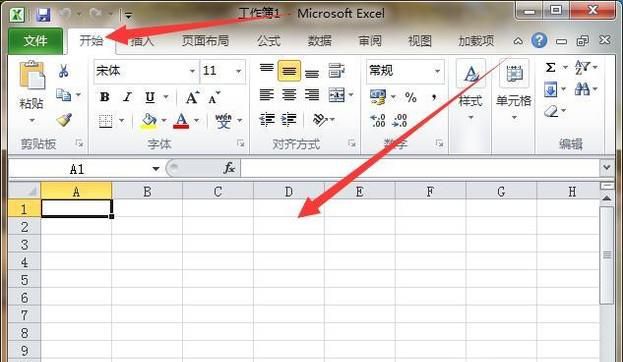
Task: Switch to 数据 Data tab
Action: point(320,41)
